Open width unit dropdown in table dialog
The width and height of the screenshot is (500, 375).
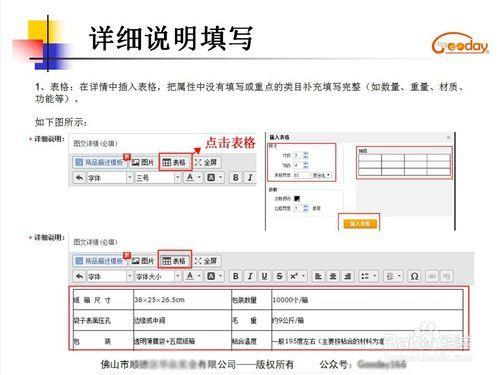coord(322,175)
